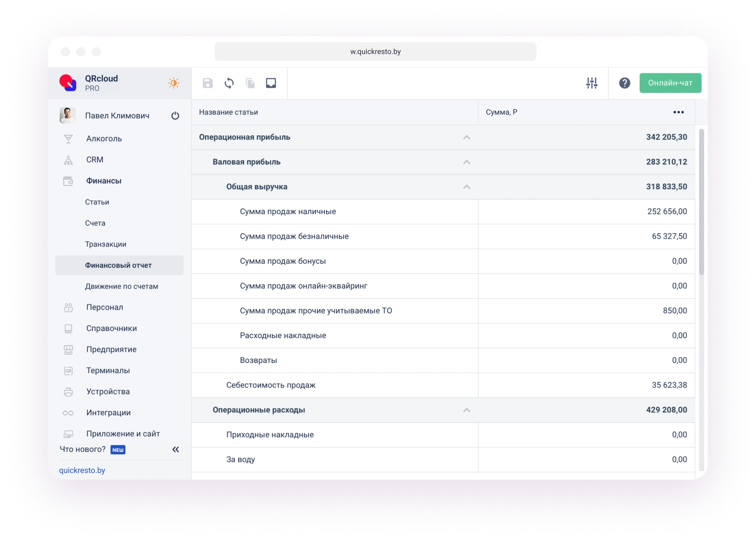Open the three-dot column options menu
The image size is (756, 540).
(678, 112)
